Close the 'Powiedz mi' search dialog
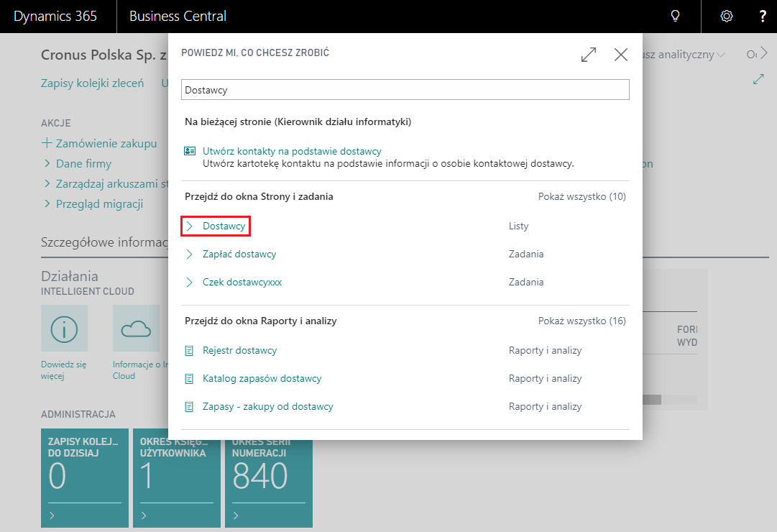Image resolution: width=777 pixels, height=532 pixels. tap(621, 55)
